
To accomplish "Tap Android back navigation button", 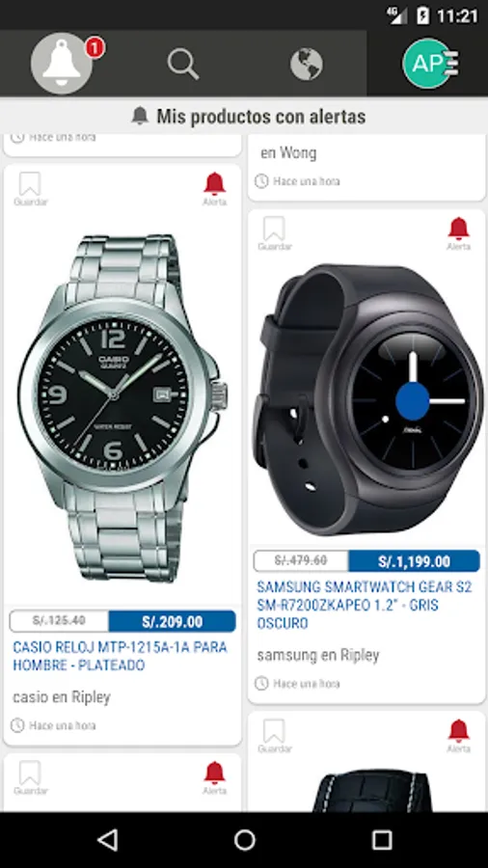I will [108, 840].
